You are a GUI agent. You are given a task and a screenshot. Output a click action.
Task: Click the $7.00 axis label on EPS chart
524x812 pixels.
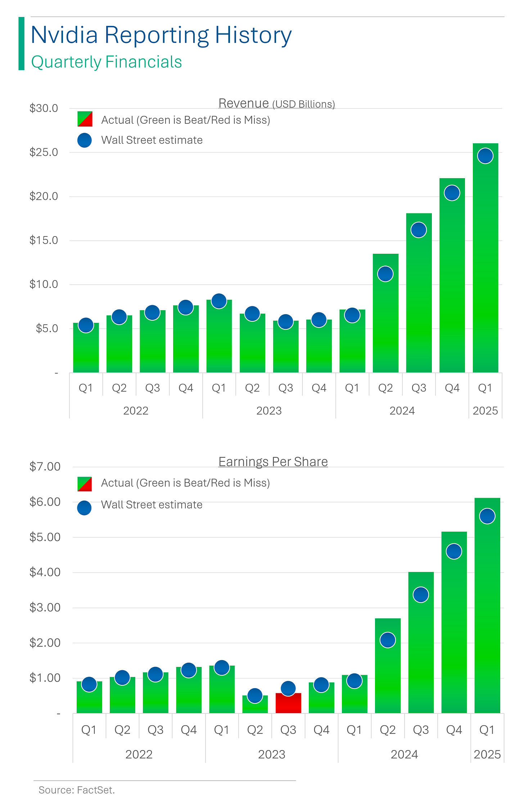(45, 466)
